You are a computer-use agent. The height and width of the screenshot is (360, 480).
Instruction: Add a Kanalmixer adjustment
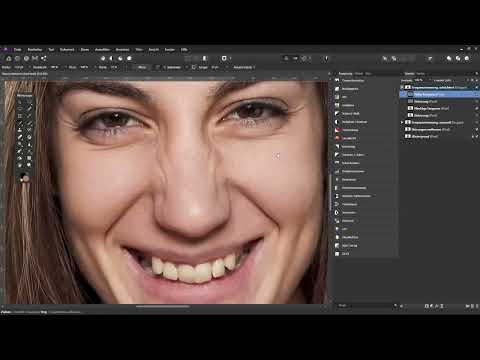tap(365, 180)
